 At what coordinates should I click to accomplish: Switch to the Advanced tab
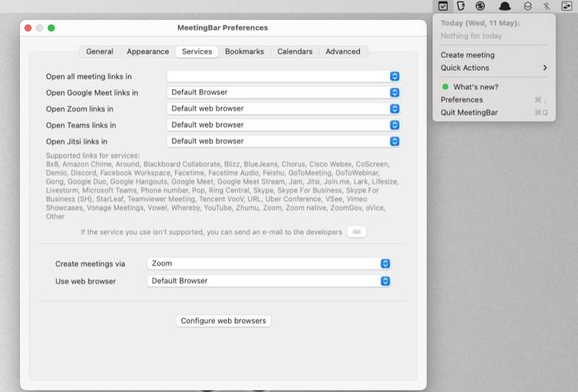pos(343,52)
